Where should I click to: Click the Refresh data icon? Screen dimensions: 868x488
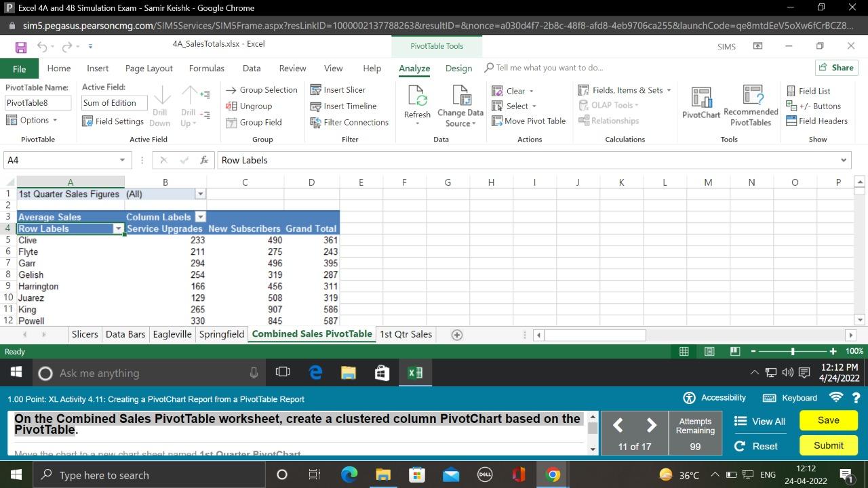(417, 97)
